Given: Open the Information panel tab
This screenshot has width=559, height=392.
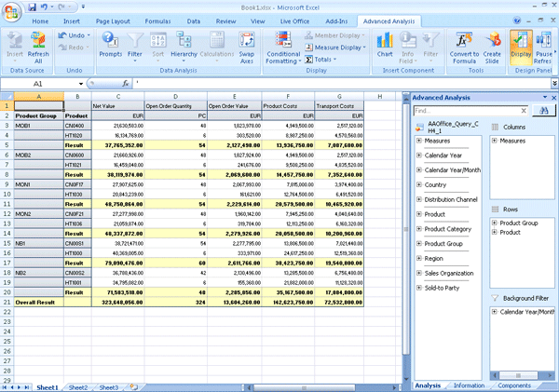Looking at the screenshot, I should pos(469,385).
